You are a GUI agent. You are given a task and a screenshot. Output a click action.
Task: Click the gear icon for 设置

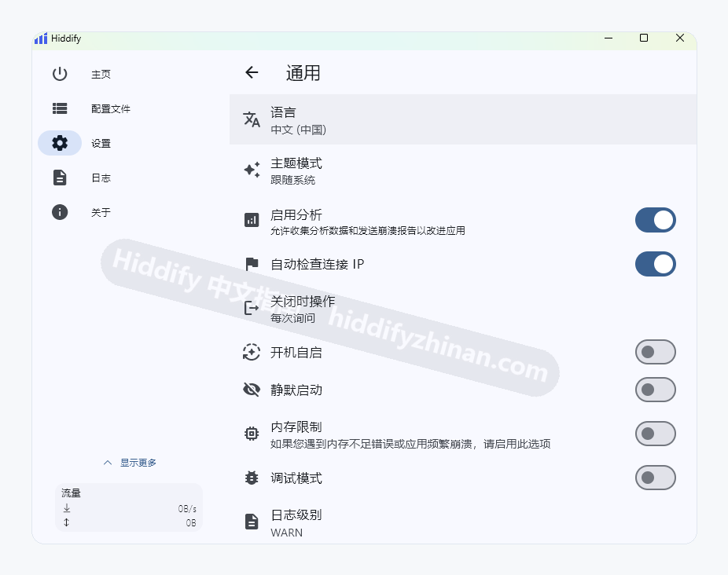pos(60,143)
